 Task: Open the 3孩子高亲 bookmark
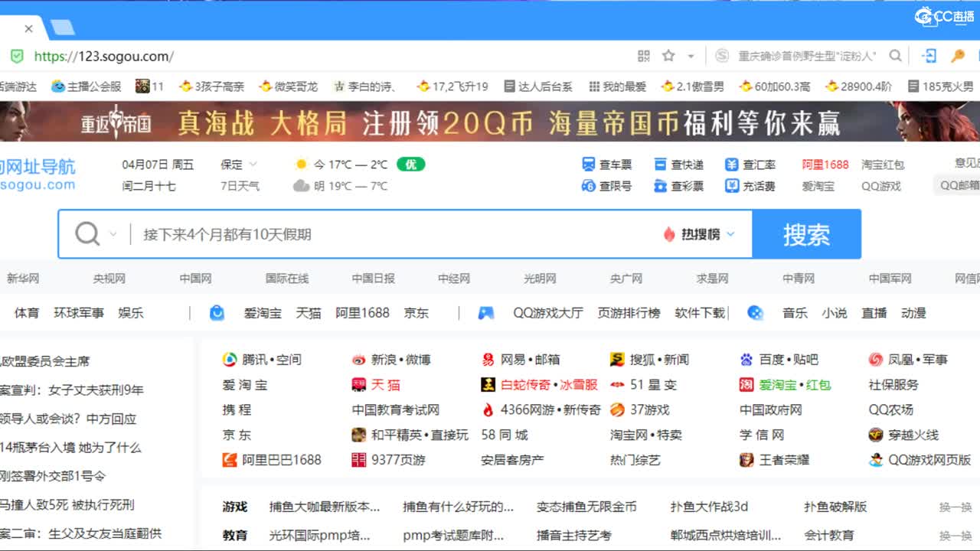tap(211, 86)
